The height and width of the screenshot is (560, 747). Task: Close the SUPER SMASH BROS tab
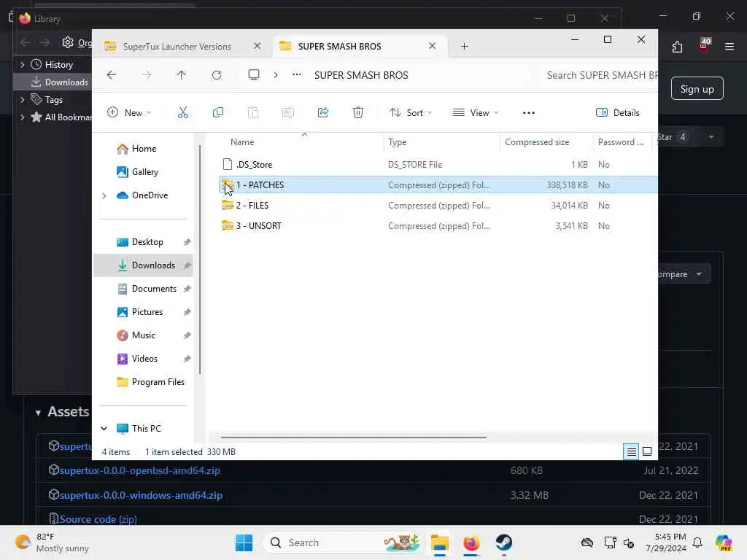point(432,46)
